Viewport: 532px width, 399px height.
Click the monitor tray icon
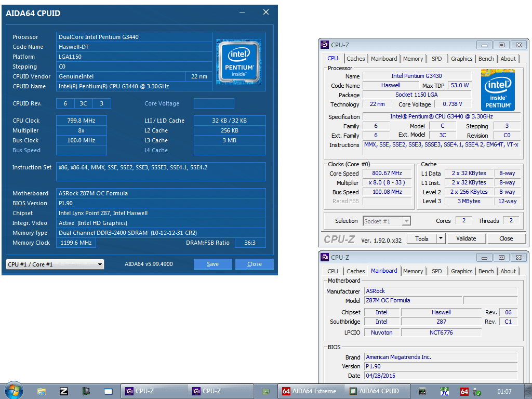click(x=422, y=392)
